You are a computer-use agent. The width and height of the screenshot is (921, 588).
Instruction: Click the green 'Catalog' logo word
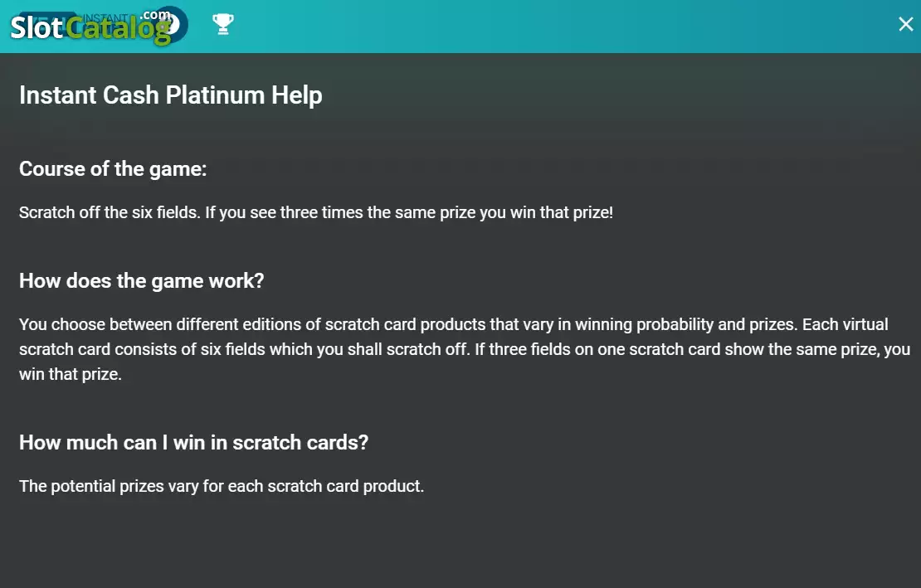[118, 29]
